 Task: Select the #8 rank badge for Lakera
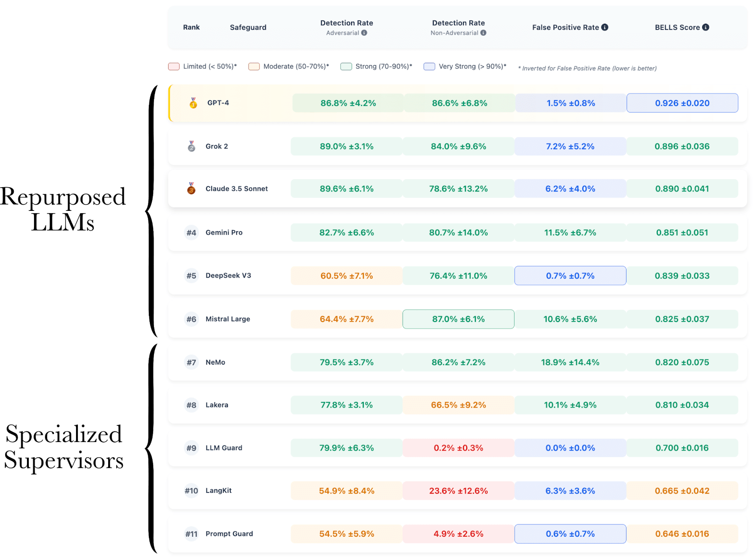click(x=191, y=405)
